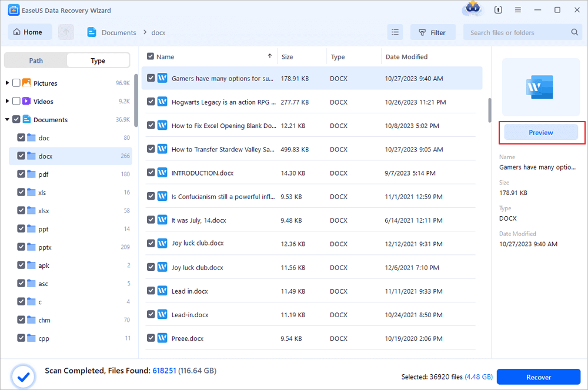Select the cpp folder in tree
This screenshot has height=390, width=588.
coord(71,338)
